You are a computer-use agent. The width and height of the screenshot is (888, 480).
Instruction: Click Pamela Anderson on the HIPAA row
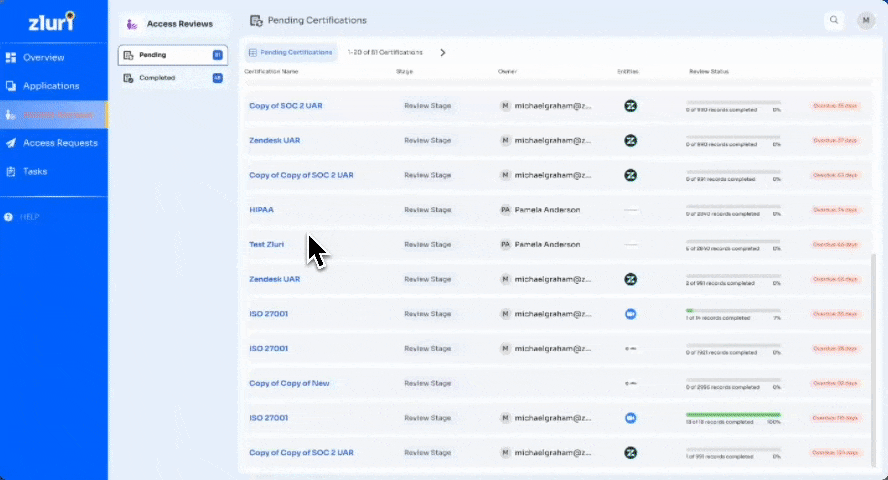click(x=547, y=210)
